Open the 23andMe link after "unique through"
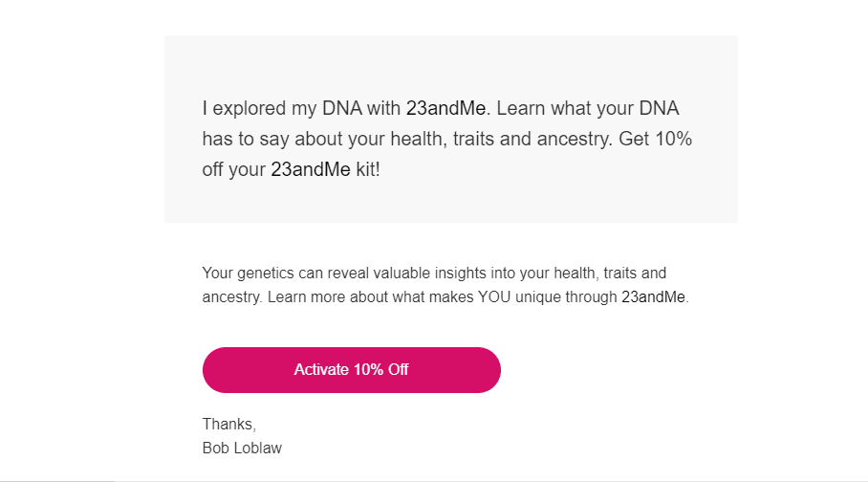The height and width of the screenshot is (482, 868). pyautogui.click(x=653, y=296)
